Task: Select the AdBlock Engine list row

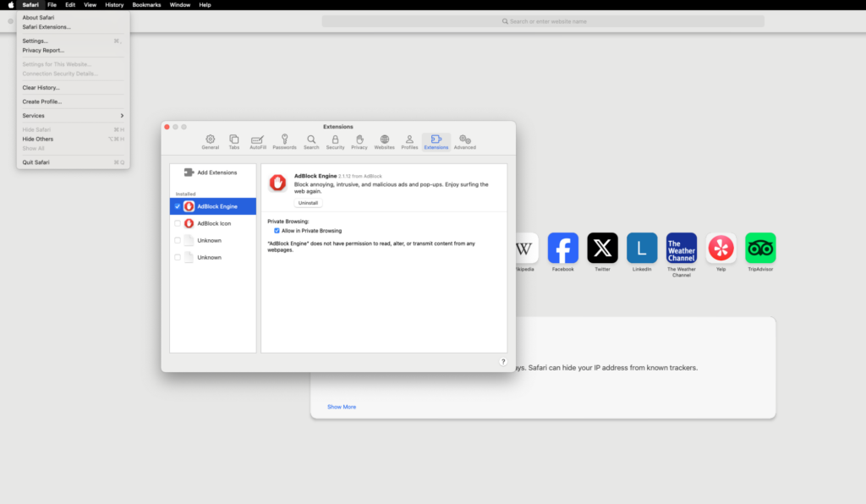Action: [x=212, y=205]
